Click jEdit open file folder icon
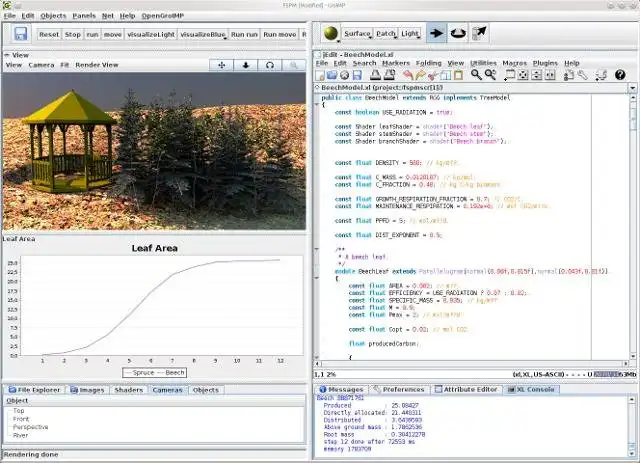 click(x=332, y=75)
